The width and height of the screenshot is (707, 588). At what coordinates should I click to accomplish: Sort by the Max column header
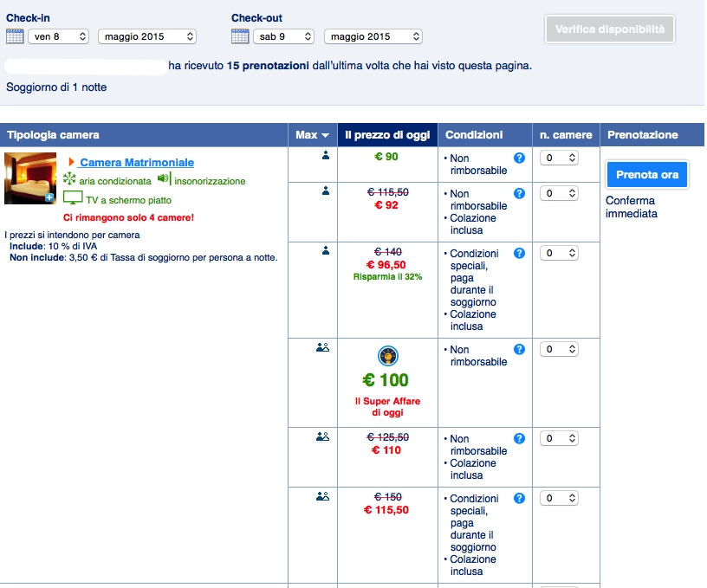point(313,135)
